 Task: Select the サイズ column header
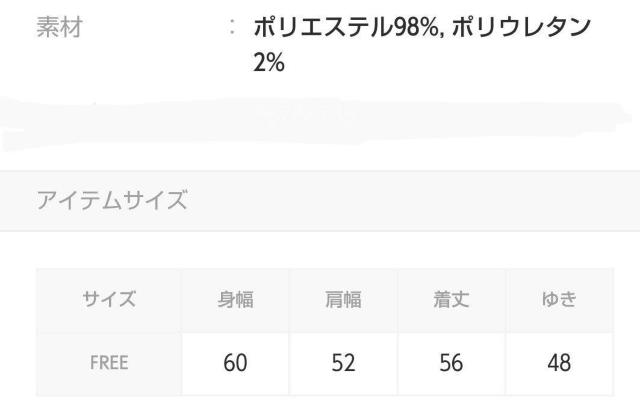click(x=108, y=299)
